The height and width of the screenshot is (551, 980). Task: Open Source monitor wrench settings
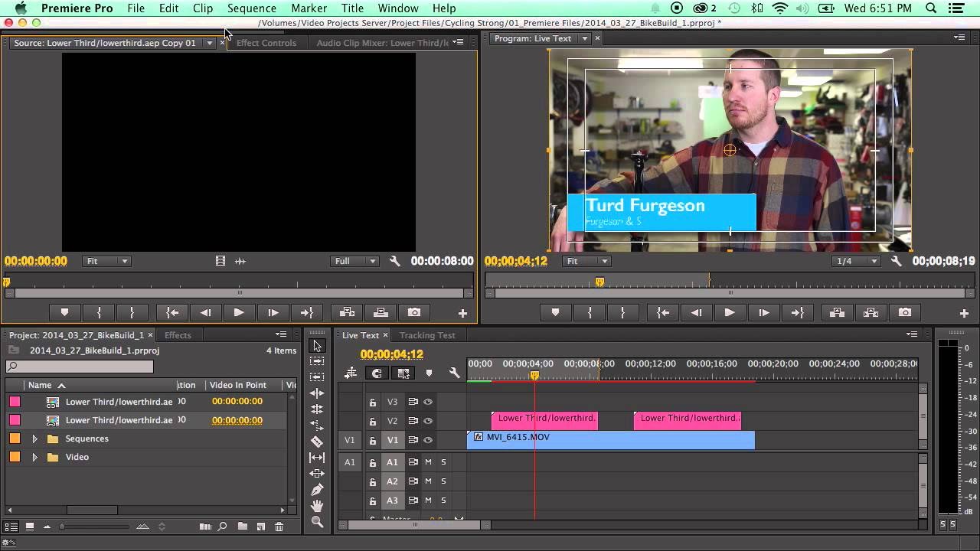pos(394,261)
